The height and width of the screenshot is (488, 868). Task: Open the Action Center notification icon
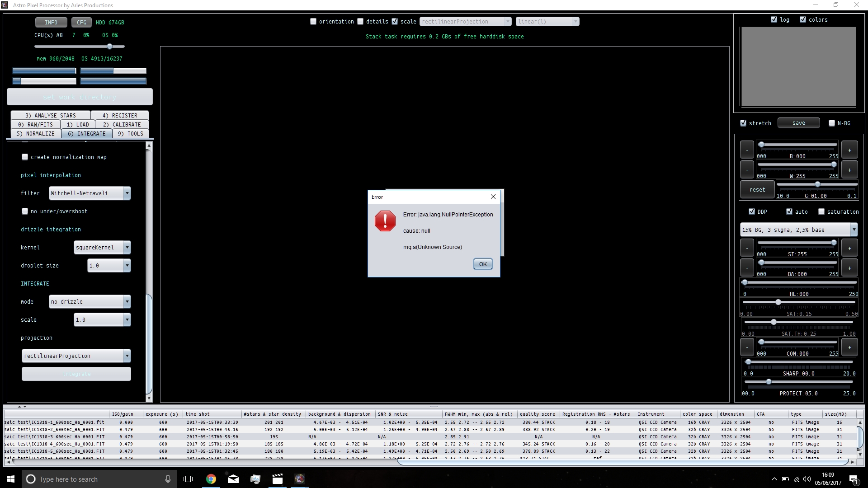click(x=854, y=479)
